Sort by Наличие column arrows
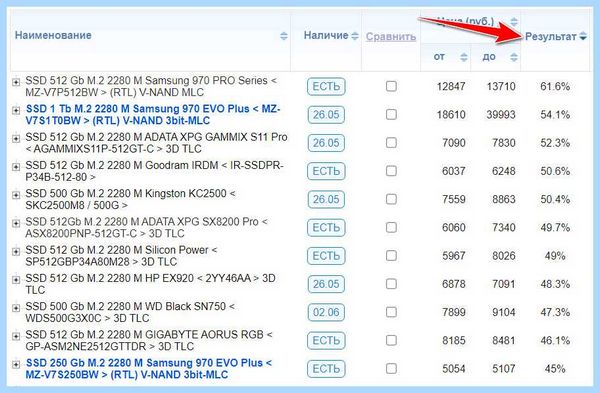The width and height of the screenshot is (600, 393). coord(355,36)
